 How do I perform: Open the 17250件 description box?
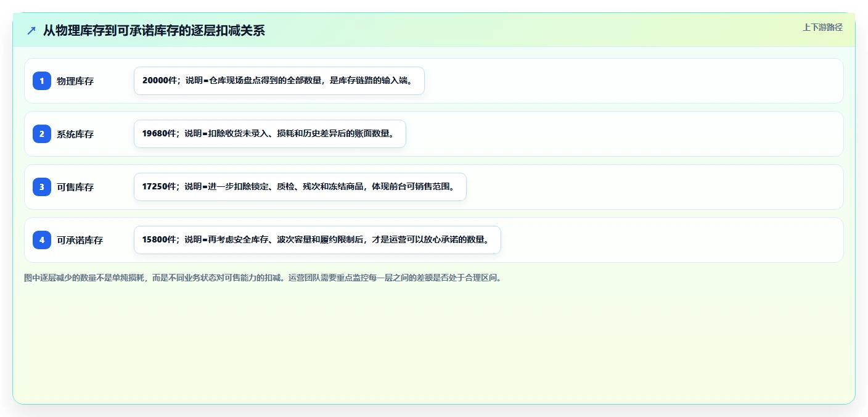pos(300,187)
